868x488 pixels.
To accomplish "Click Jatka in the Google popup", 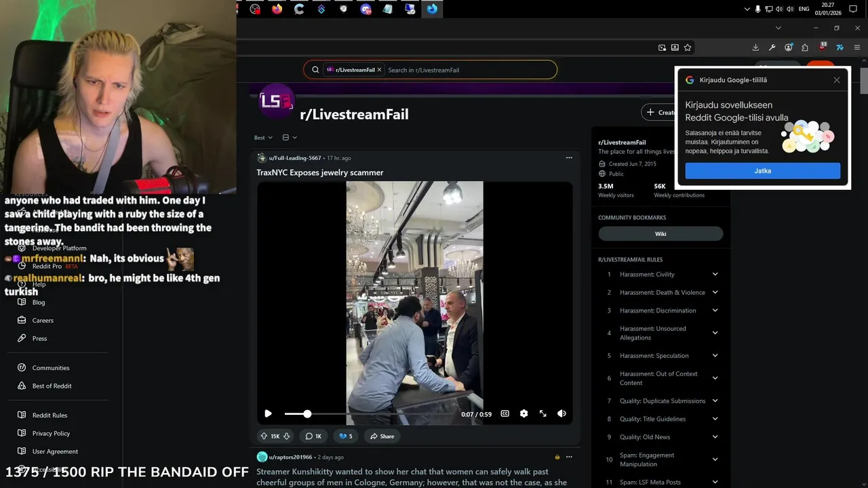I will [763, 171].
